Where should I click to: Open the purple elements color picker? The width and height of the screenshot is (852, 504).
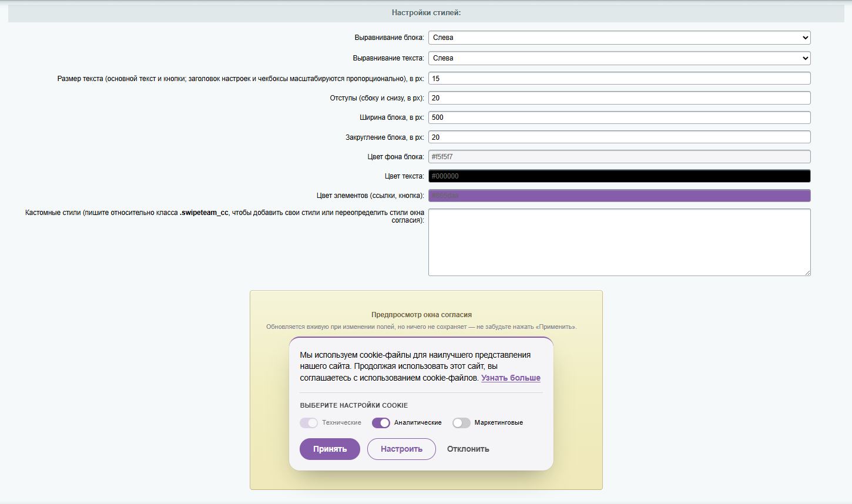pos(619,196)
